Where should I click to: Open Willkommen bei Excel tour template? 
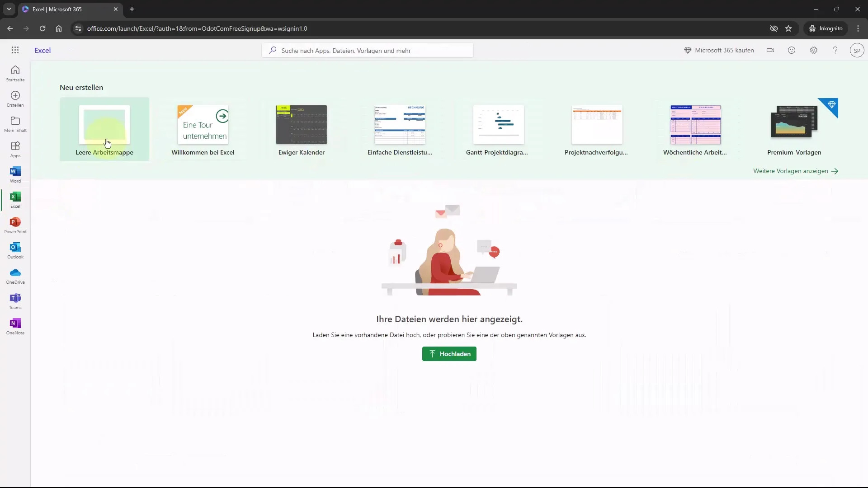tap(203, 129)
